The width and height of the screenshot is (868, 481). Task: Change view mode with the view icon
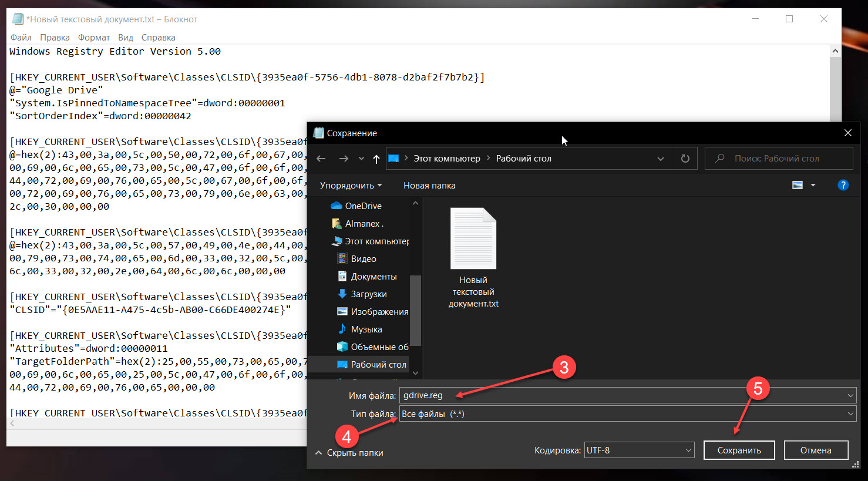coord(798,185)
